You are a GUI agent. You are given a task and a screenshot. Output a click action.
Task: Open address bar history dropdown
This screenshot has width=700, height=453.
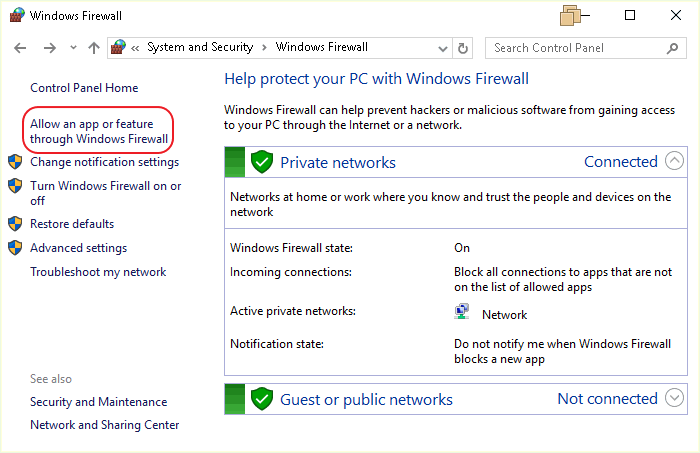(x=440, y=48)
